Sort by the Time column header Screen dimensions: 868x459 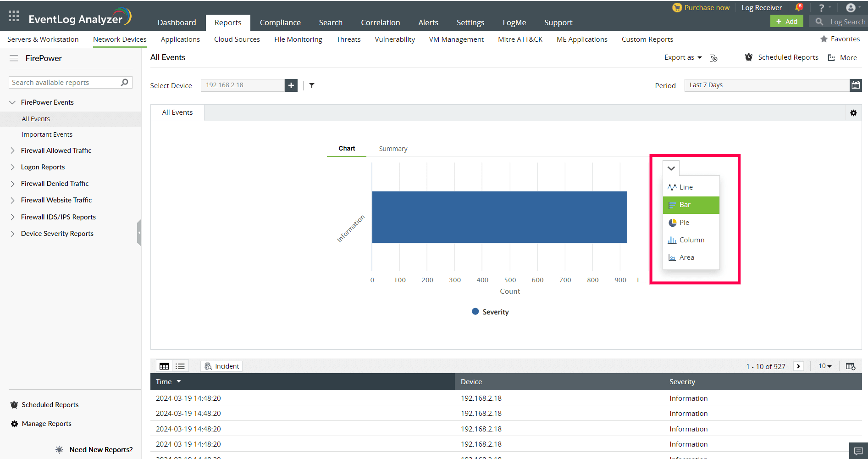click(x=168, y=382)
